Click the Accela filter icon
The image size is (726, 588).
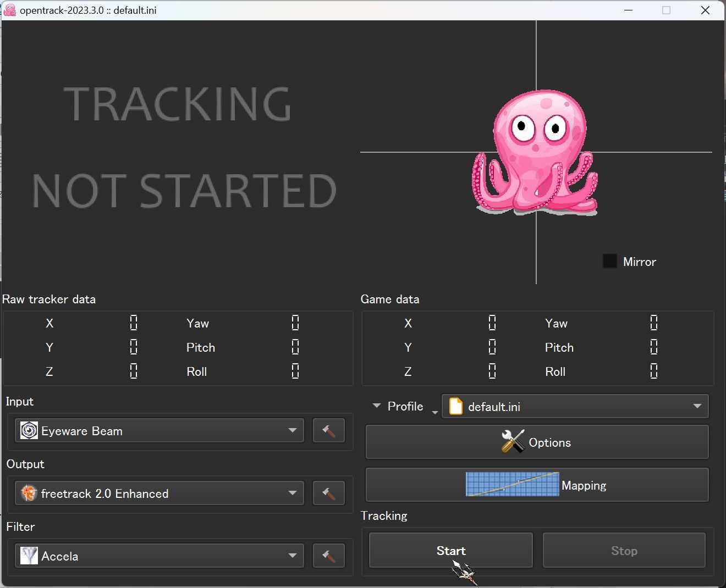point(28,556)
